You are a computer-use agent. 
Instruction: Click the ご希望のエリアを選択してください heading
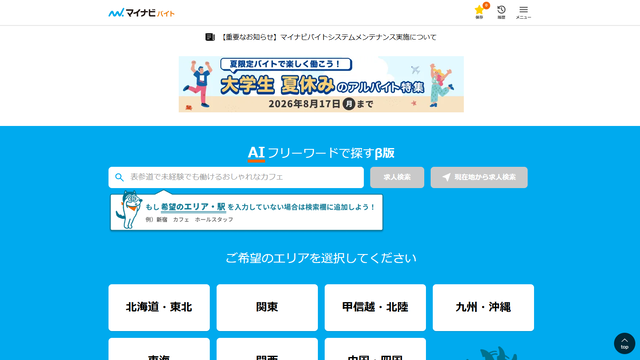click(321, 258)
